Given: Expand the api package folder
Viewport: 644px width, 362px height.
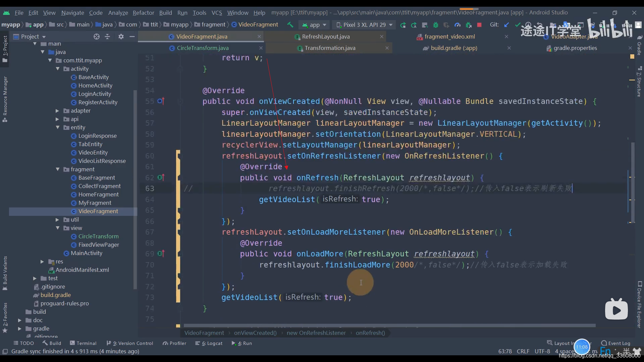Looking at the screenshot, I should tap(57, 119).
